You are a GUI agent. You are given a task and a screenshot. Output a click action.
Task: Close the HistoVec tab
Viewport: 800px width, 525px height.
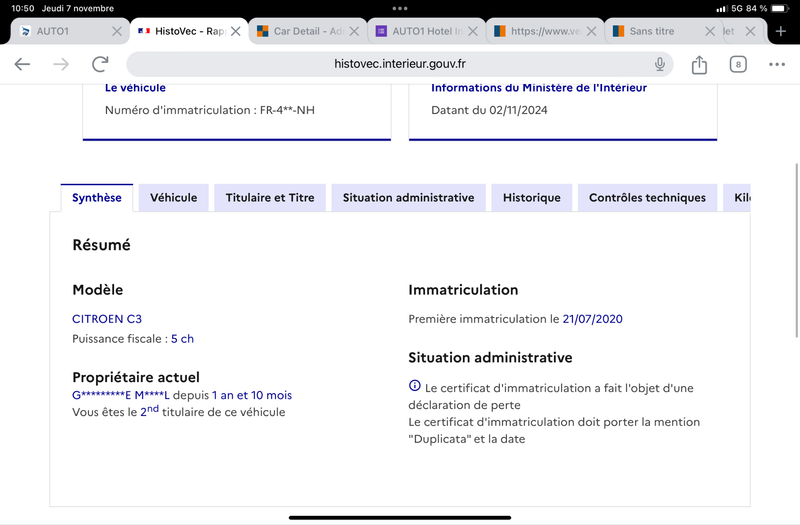tap(235, 31)
